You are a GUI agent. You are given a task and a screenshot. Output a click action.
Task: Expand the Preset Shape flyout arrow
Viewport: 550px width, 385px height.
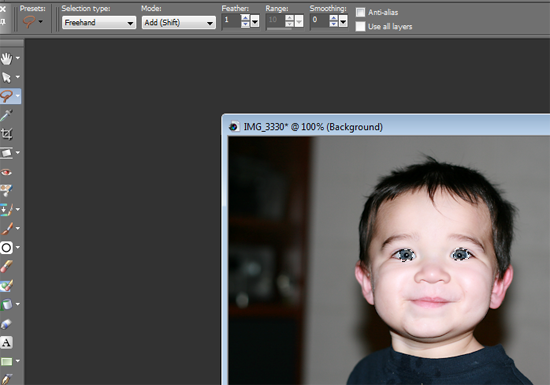tap(18, 361)
